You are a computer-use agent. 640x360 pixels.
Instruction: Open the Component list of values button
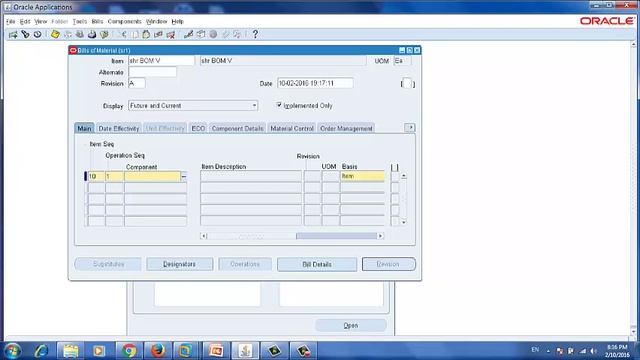click(184, 176)
